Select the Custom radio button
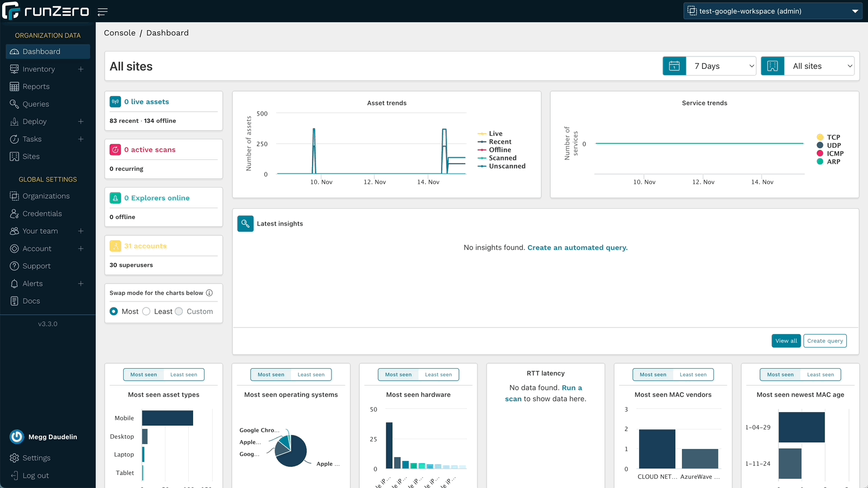Screen dimensions: 868x488 coord(179,311)
